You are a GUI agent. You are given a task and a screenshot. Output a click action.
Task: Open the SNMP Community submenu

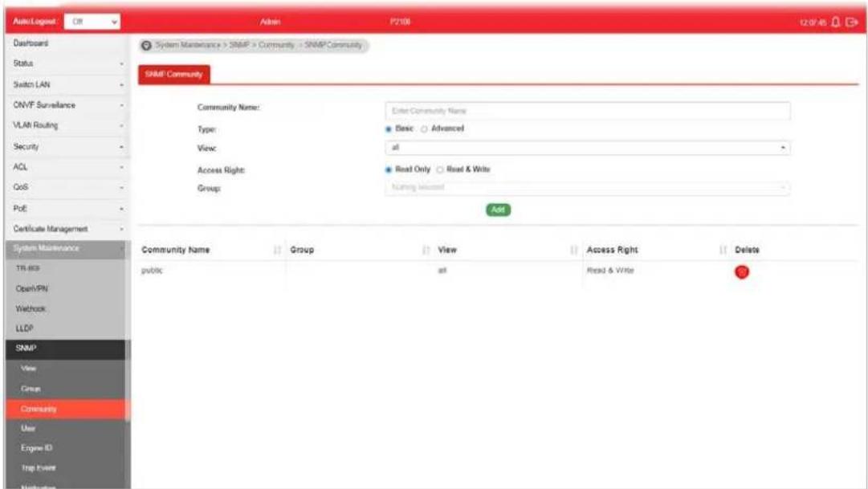pyautogui.click(x=65, y=410)
